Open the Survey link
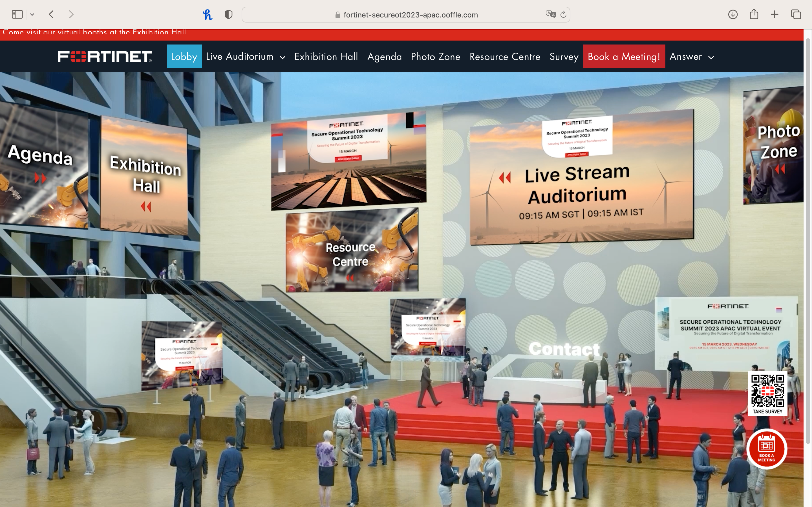This screenshot has height=507, width=812. click(564, 57)
